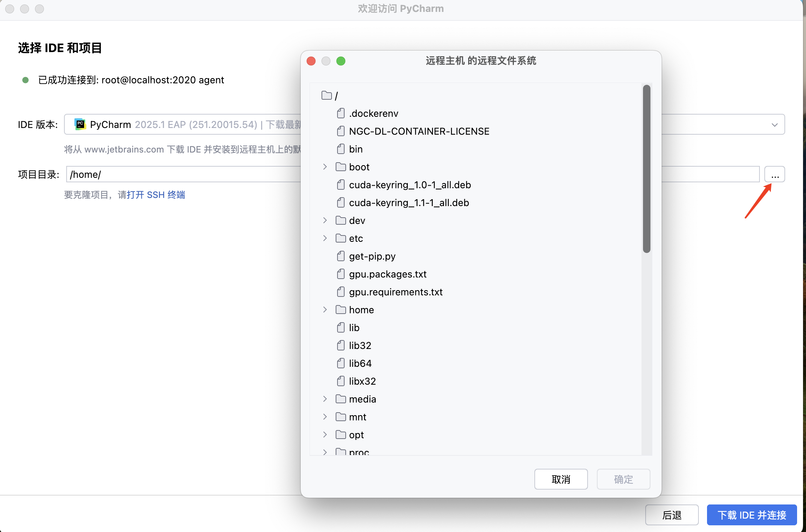Select the media folder name
This screenshot has width=806, height=532.
362,399
